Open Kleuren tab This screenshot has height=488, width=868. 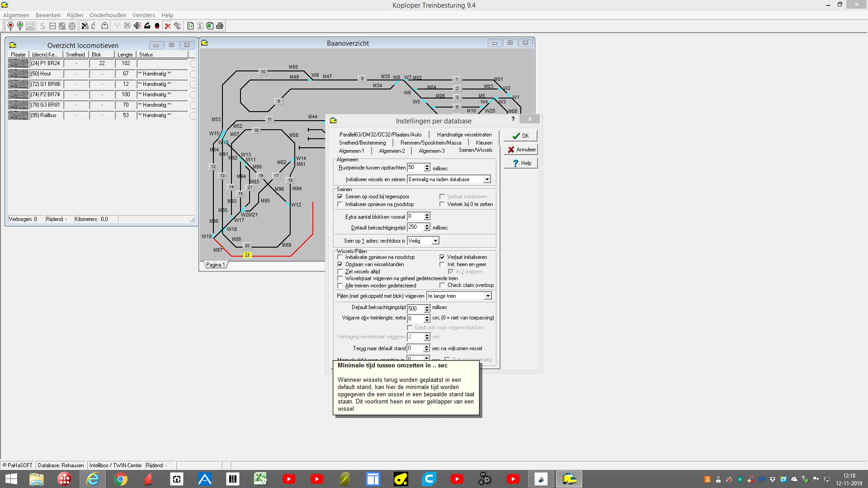click(484, 143)
